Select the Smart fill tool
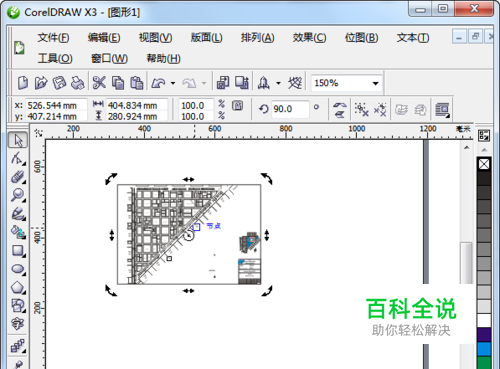The width and height of the screenshot is (500, 369). (x=18, y=232)
